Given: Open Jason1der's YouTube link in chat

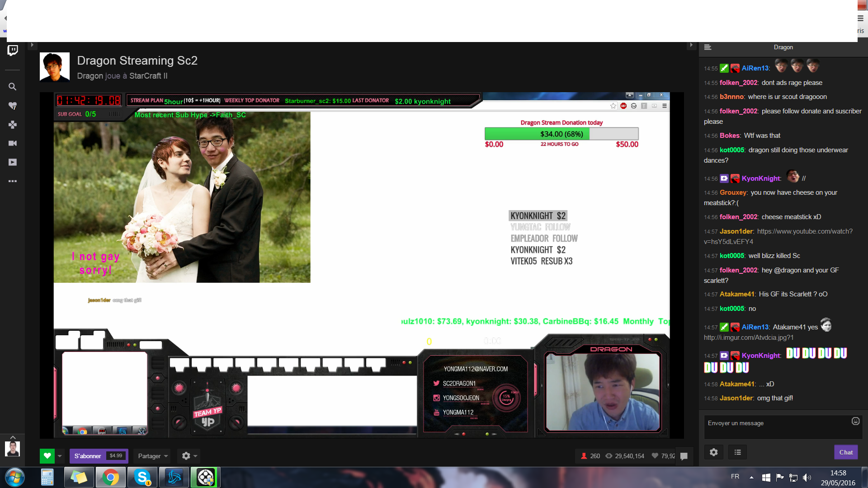Looking at the screenshot, I should click(804, 231).
